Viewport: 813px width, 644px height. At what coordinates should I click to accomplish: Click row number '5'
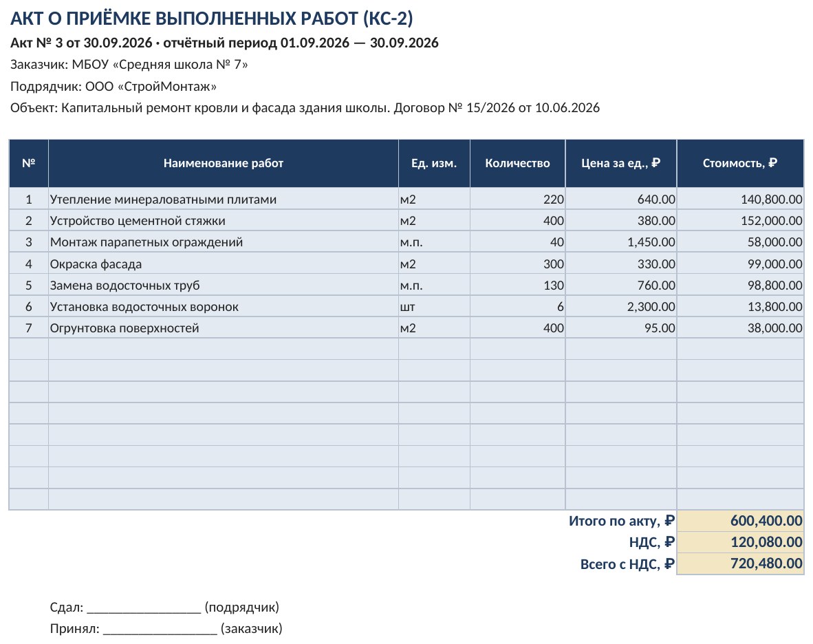click(28, 285)
